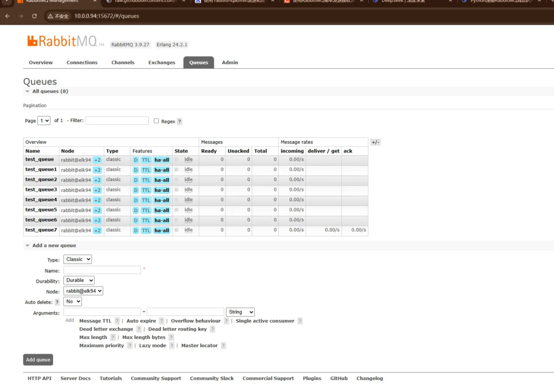Click the Max length help icon
The width and height of the screenshot is (554, 392).
[x=113, y=338]
